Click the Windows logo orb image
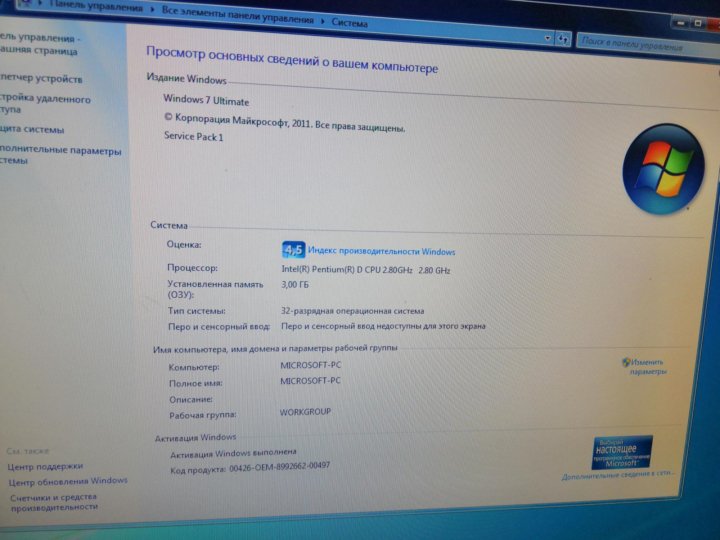 click(664, 169)
